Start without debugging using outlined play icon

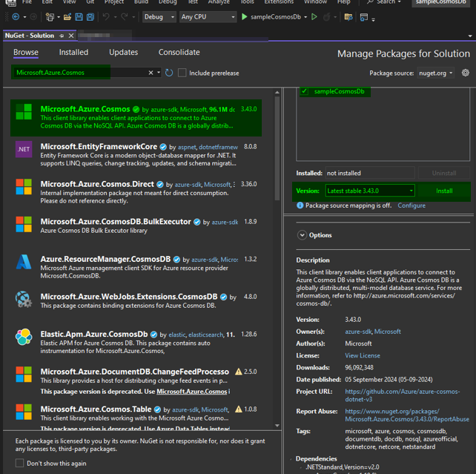(314, 17)
